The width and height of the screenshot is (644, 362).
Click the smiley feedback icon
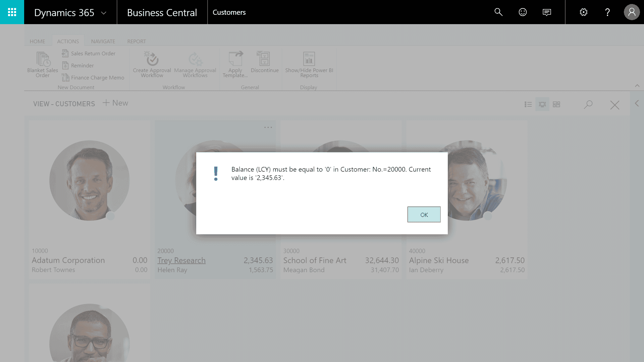523,12
